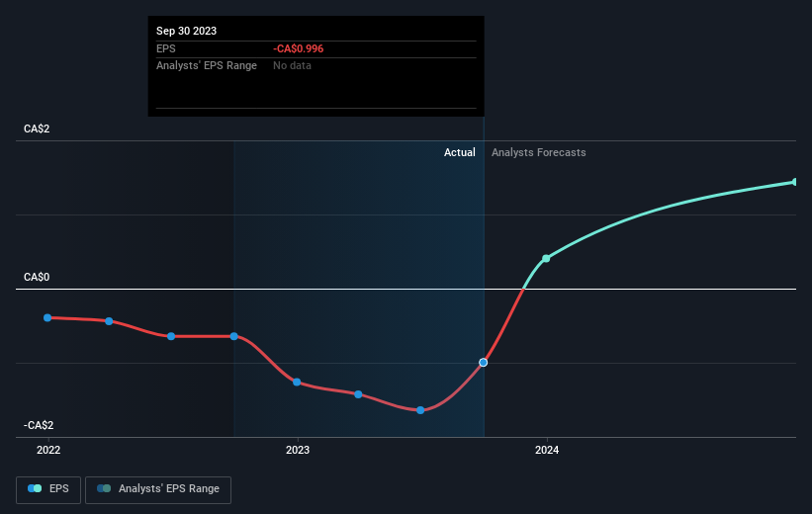Click the '2022' x-axis label
812x514 pixels.
click(48, 450)
